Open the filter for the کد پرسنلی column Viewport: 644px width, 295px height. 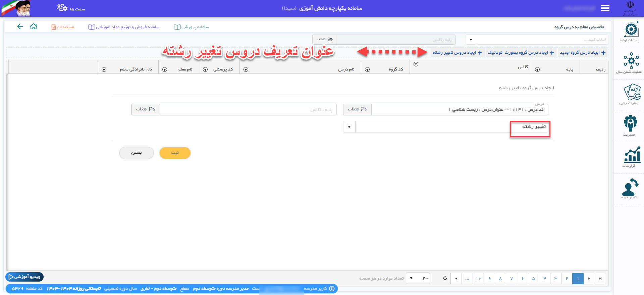point(205,69)
